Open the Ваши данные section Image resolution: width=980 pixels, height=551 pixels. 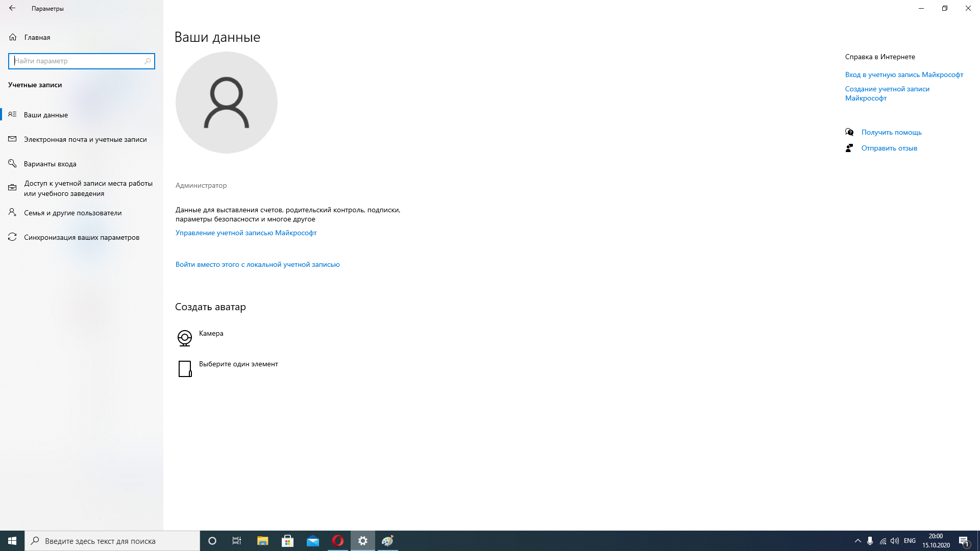click(46, 115)
